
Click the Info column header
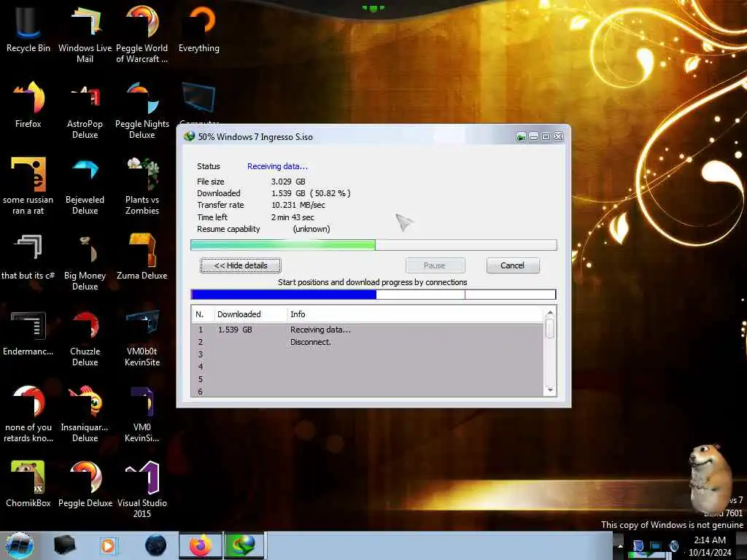pos(415,314)
